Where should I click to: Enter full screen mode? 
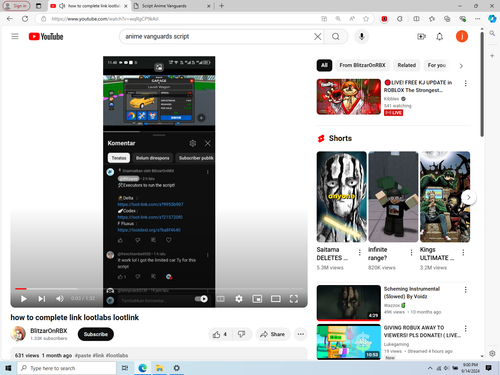tap(294, 299)
